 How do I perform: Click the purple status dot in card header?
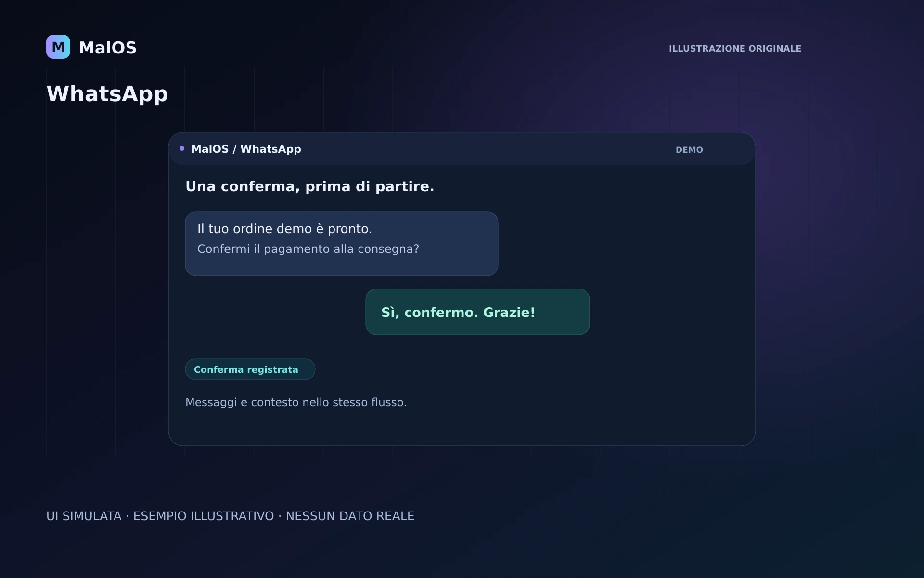click(x=182, y=148)
